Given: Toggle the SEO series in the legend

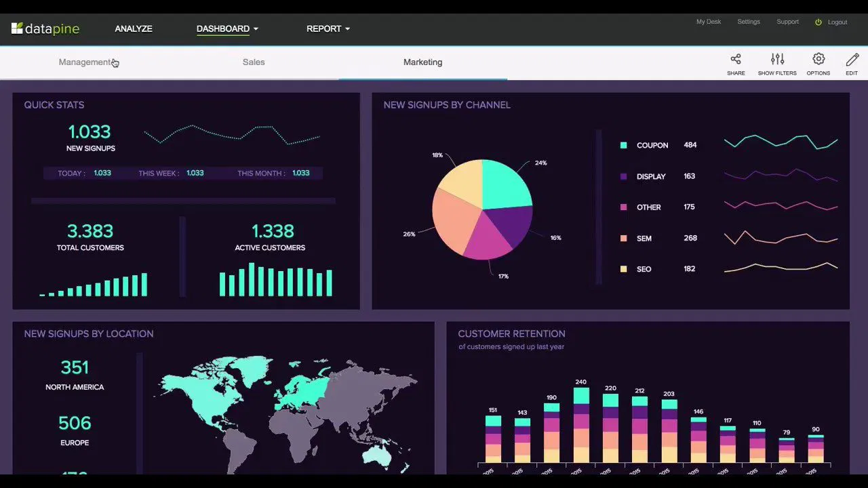Looking at the screenshot, I should pos(644,269).
